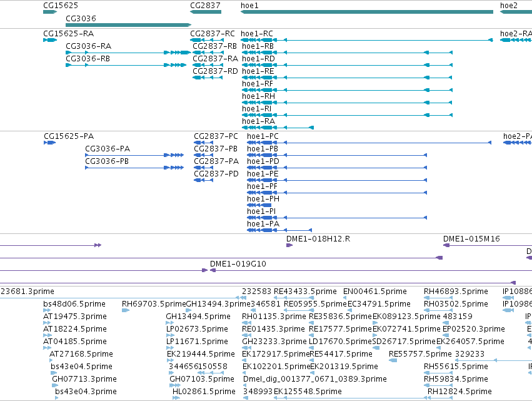532x401 pixels.
Task: Click the bs48d06.5prime EST label
Action: tap(74, 304)
